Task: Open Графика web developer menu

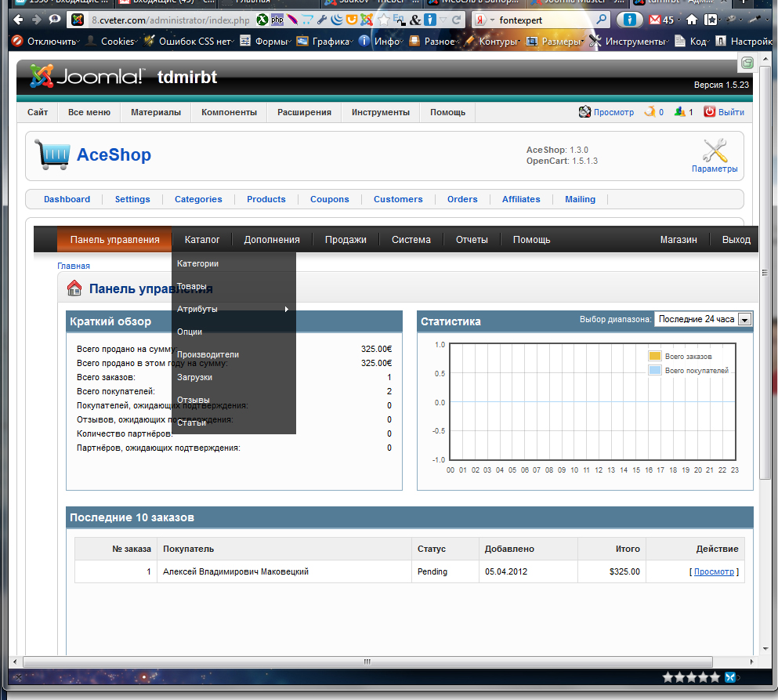Action: coord(325,42)
